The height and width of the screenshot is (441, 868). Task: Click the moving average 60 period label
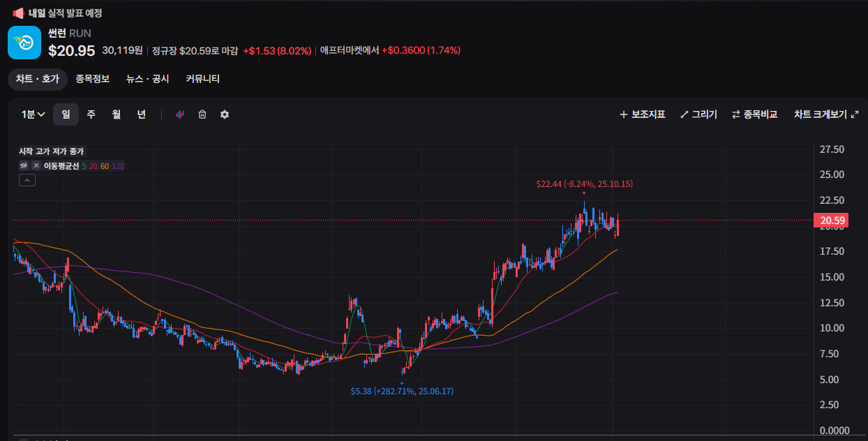tap(104, 166)
